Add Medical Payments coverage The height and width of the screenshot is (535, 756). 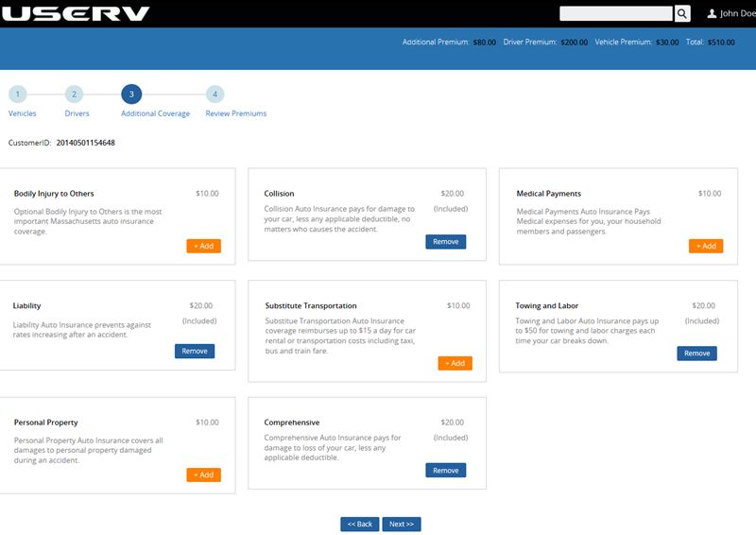tap(706, 246)
